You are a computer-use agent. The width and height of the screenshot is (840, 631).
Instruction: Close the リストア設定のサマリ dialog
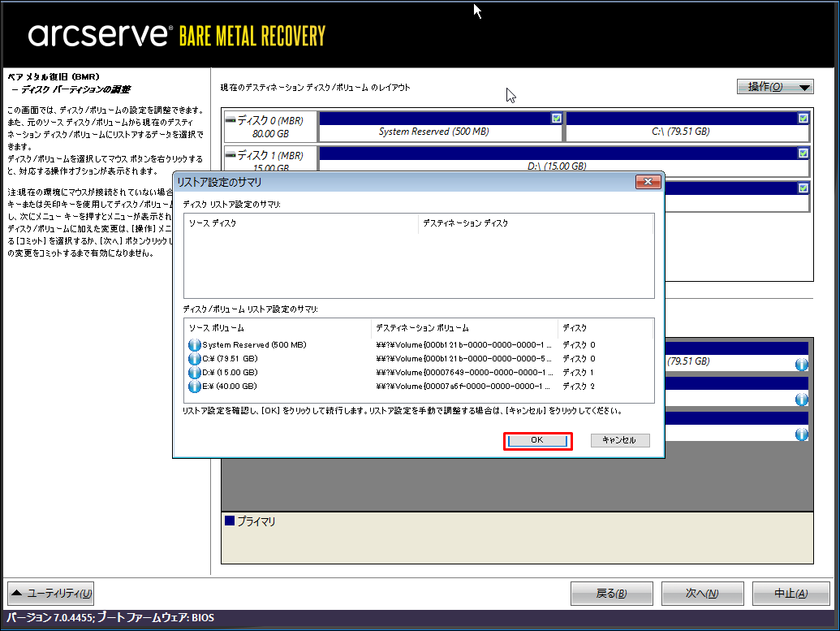pos(648,182)
